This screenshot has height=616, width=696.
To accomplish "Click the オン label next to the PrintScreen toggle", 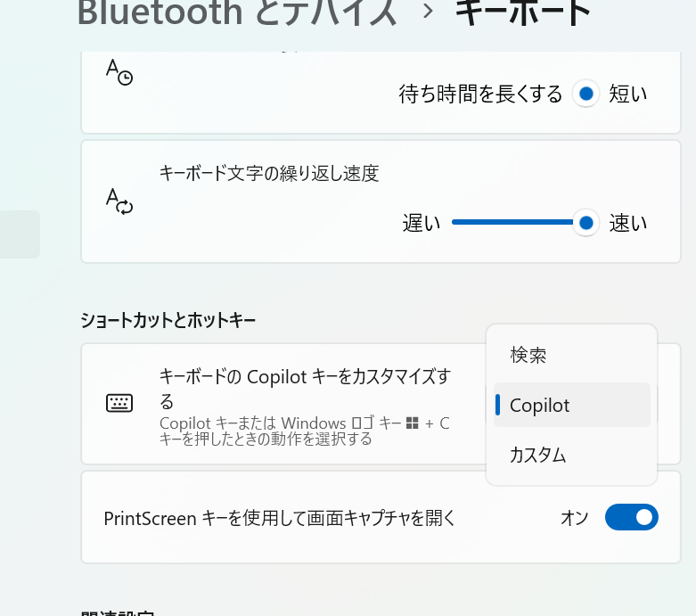I will tap(574, 518).
